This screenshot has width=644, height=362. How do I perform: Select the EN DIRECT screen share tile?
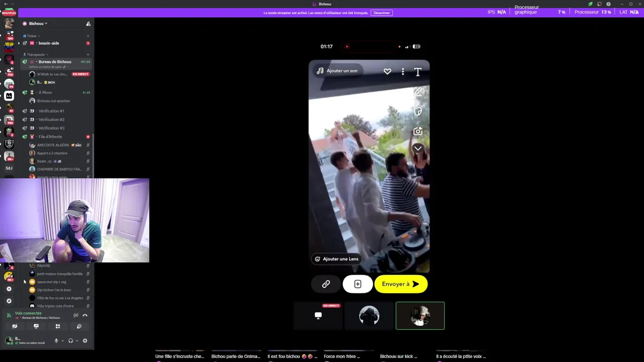318,316
